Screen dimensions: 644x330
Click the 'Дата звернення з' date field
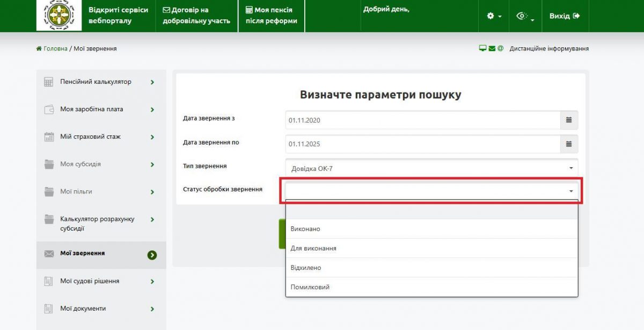(x=422, y=120)
